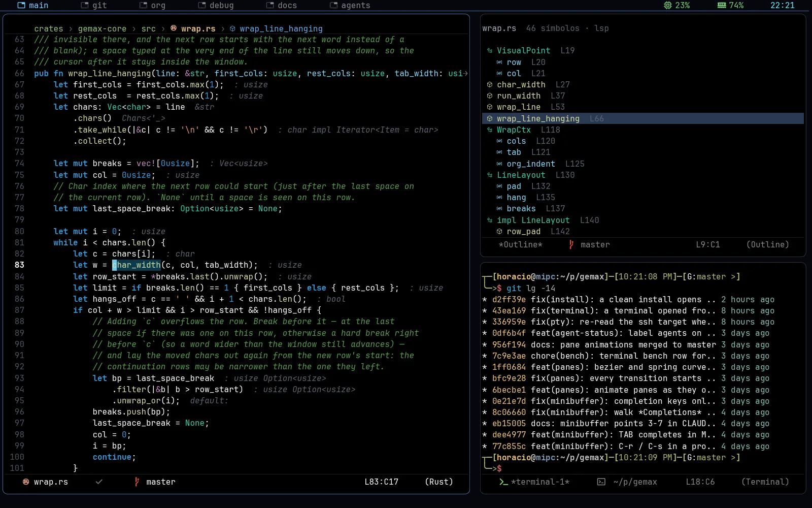Open the debug workspace tab
812x508 pixels.
coord(216,6)
